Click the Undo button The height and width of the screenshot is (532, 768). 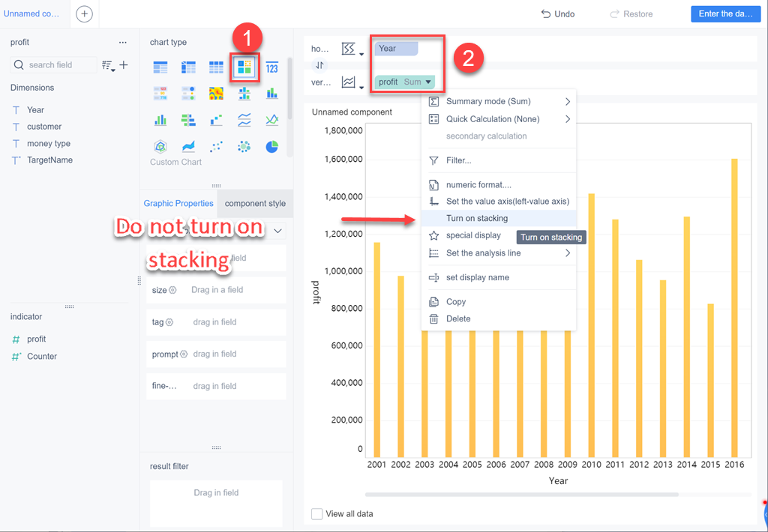click(x=558, y=14)
